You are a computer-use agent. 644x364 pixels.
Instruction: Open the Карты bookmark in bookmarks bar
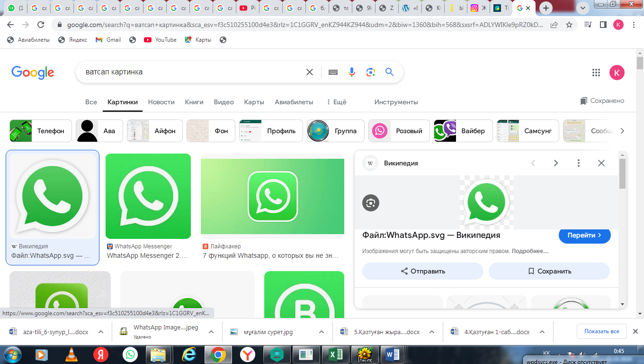click(197, 40)
